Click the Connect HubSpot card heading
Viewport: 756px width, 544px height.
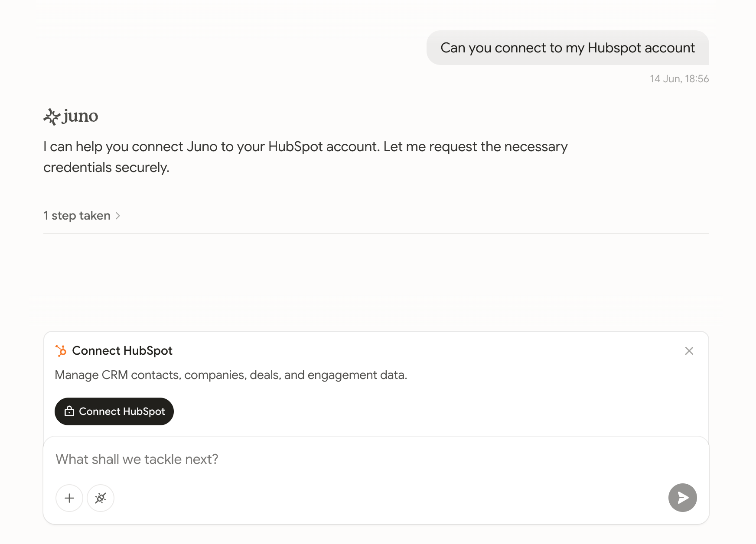tap(122, 351)
